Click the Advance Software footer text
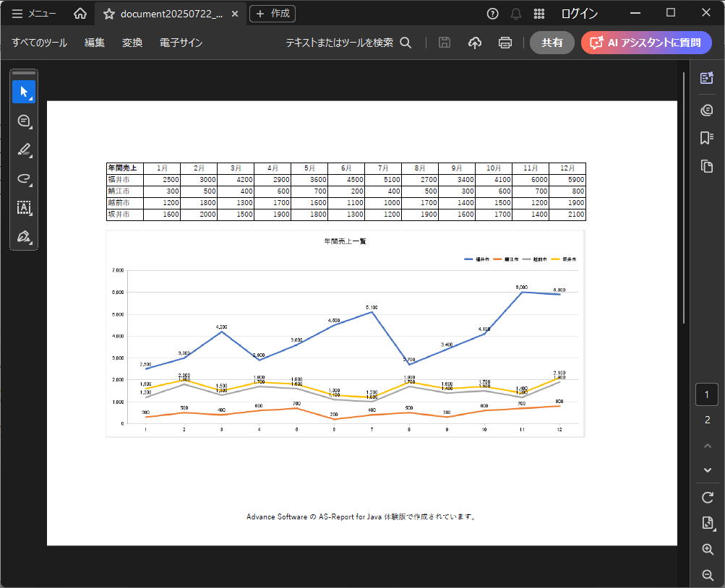The width and height of the screenshot is (725, 588). coord(362,516)
